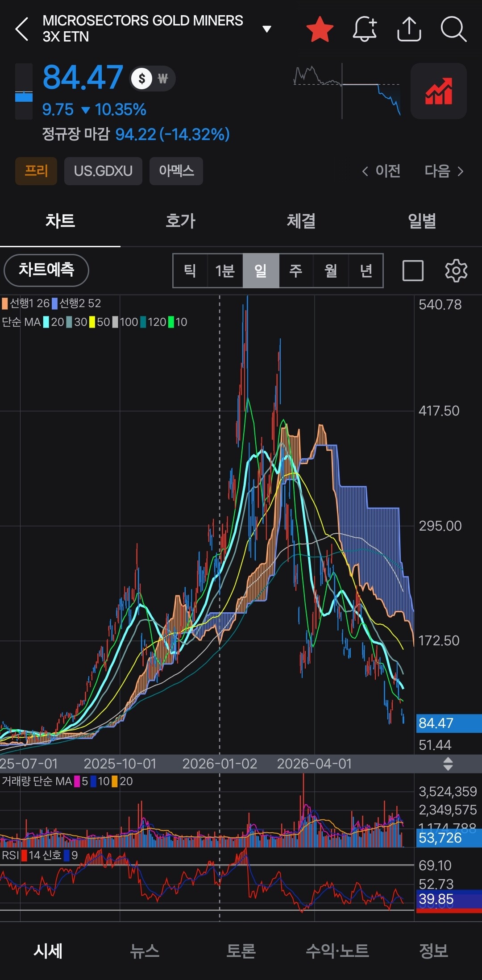Switch to the 일별 tab

422,221
